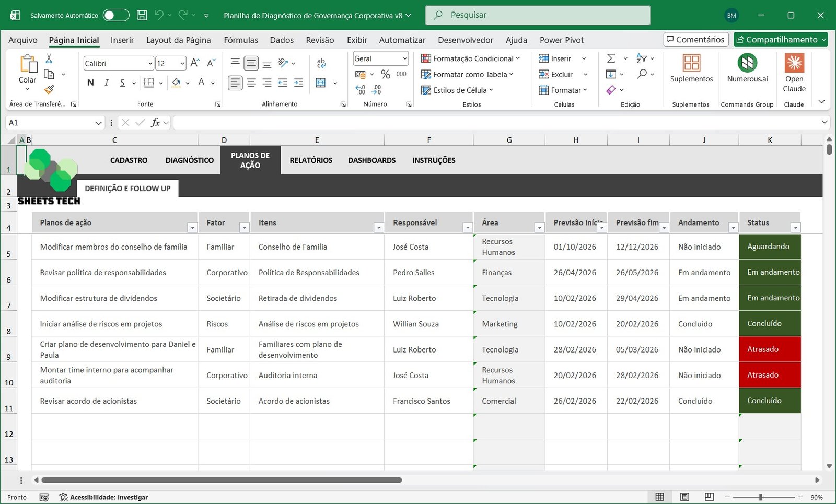The width and height of the screenshot is (836, 504).
Task: Click the AutoSum sigma icon
Action: [x=611, y=58]
